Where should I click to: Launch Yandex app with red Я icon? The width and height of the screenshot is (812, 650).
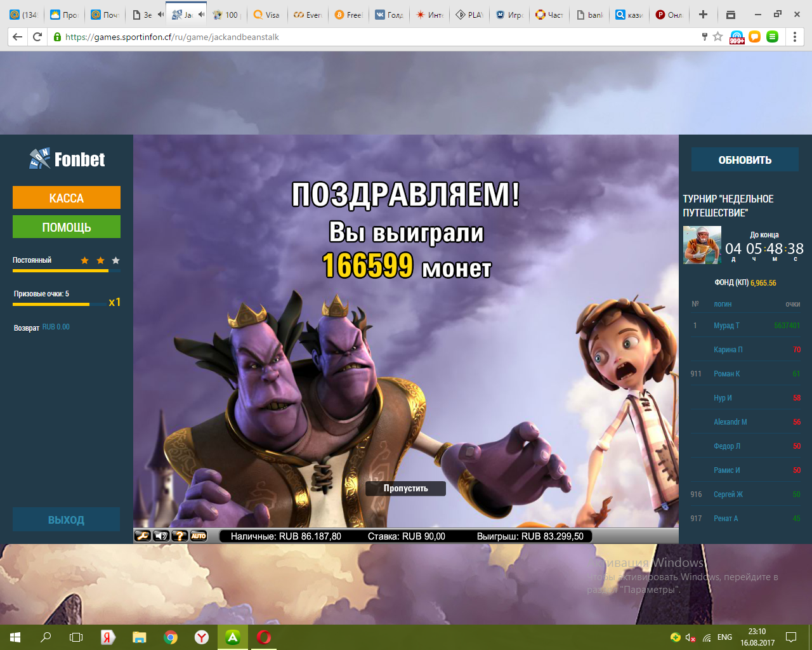coord(108,637)
